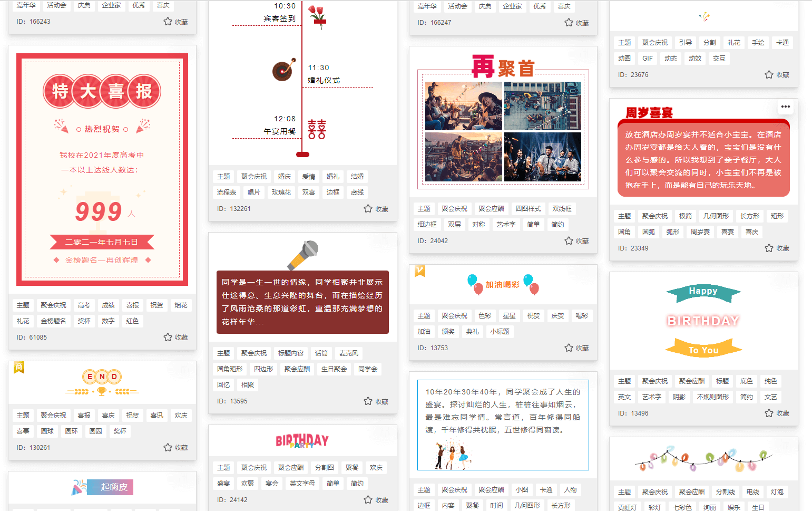Favorite the BIRTHDAY PARTY template with the star icon

pos(368,499)
